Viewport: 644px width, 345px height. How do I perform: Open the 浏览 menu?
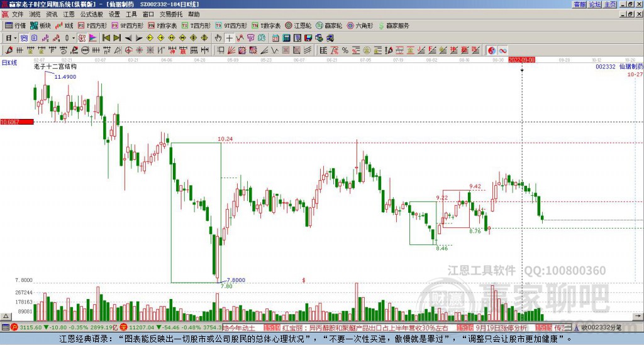[x=35, y=14]
